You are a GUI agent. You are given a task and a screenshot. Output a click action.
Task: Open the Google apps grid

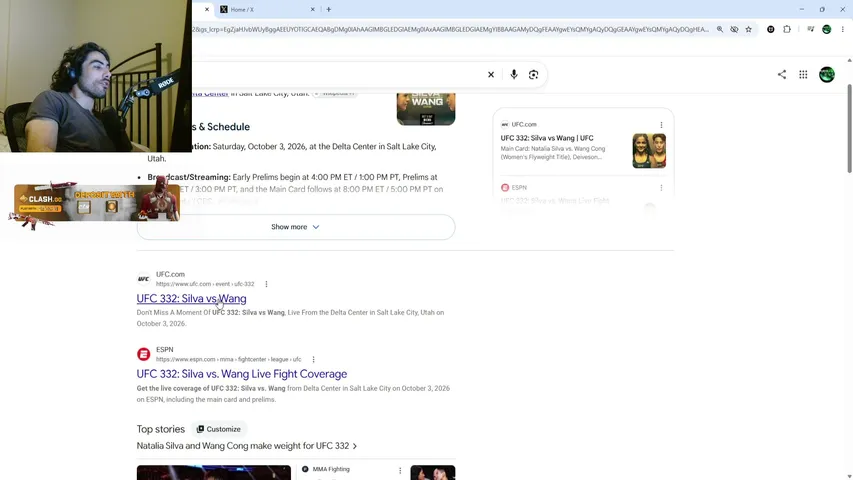pos(803,75)
